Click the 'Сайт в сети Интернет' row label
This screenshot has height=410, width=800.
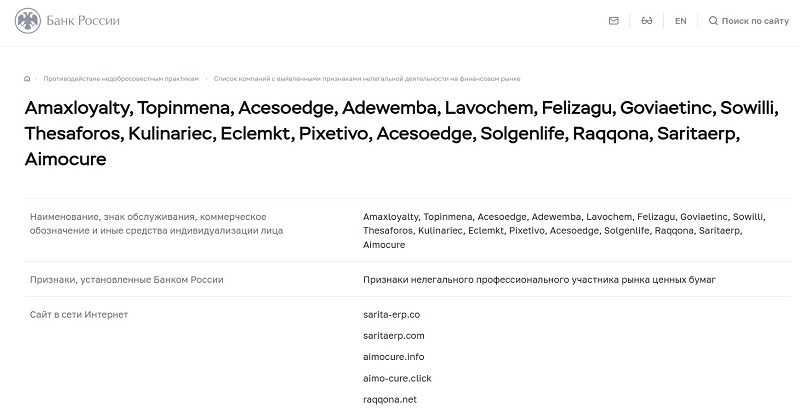[x=79, y=314]
